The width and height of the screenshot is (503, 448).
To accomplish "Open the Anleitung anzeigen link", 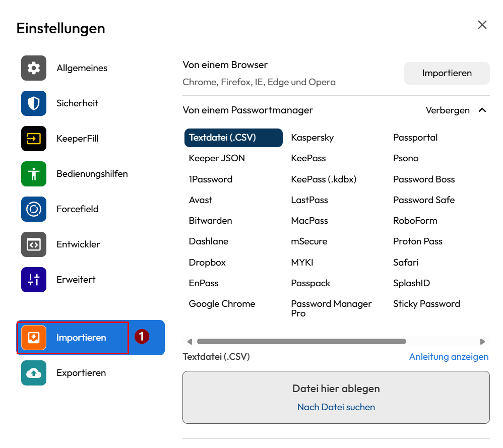I will click(x=449, y=357).
